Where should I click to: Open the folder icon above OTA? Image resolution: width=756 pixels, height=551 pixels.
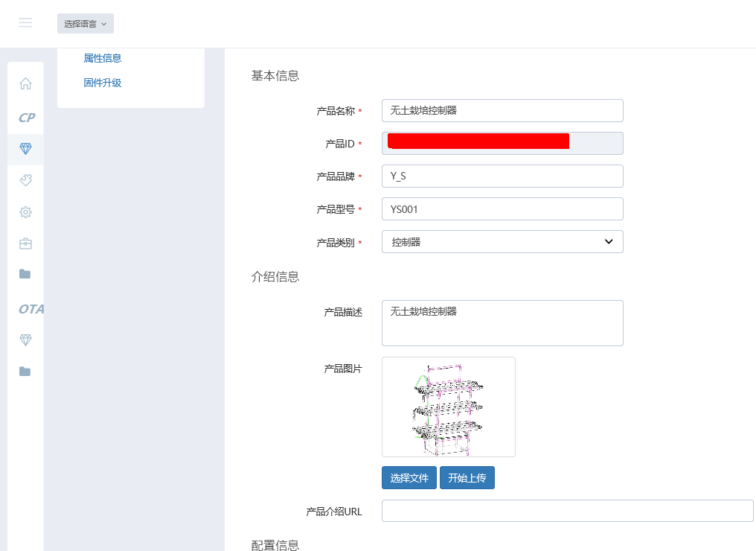25,274
